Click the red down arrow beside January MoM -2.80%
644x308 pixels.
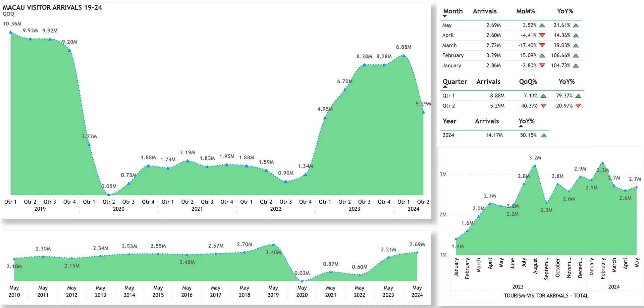pos(542,65)
